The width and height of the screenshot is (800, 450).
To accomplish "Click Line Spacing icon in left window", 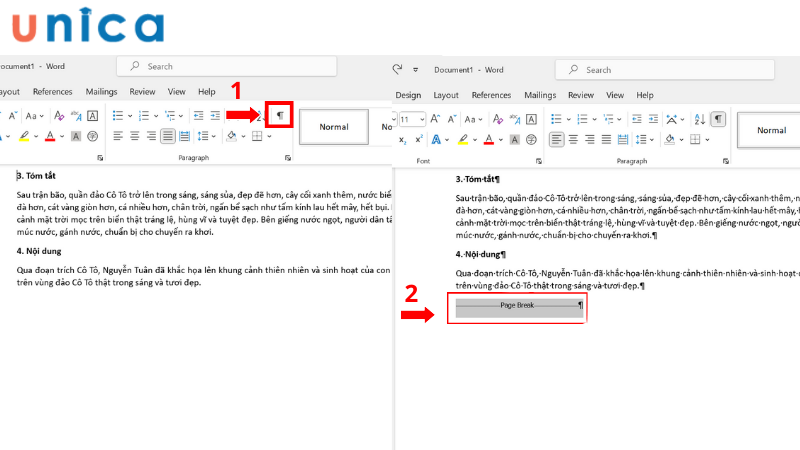I will (x=203, y=136).
